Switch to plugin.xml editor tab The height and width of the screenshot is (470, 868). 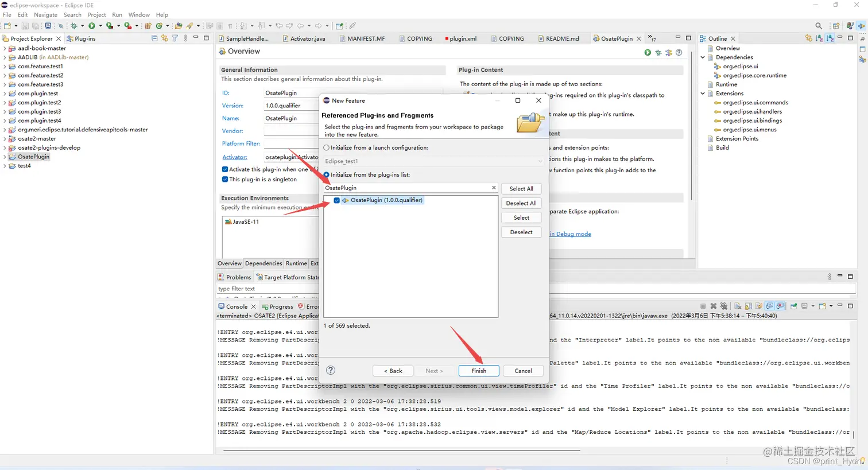pyautogui.click(x=460, y=38)
